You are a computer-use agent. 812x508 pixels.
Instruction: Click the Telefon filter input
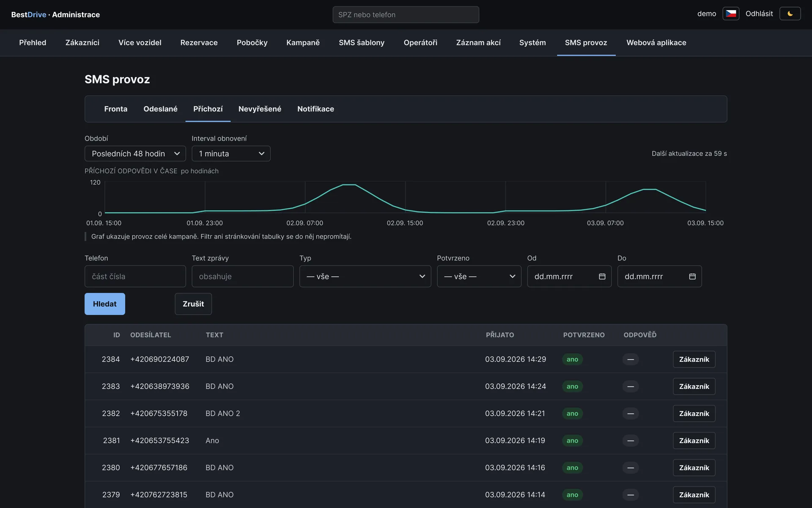pyautogui.click(x=135, y=276)
